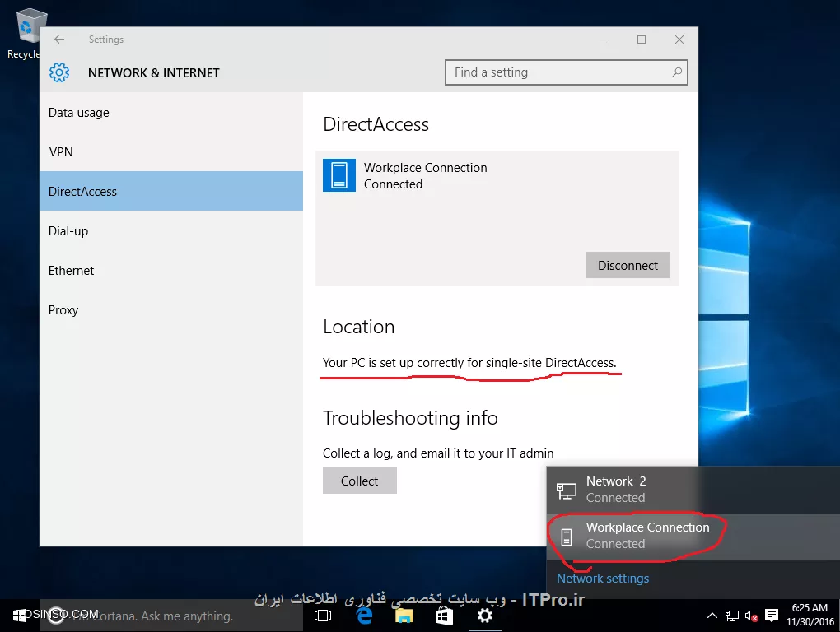This screenshot has width=840, height=632.
Task: Click the magnifier icon in the search box
Action: (677, 72)
